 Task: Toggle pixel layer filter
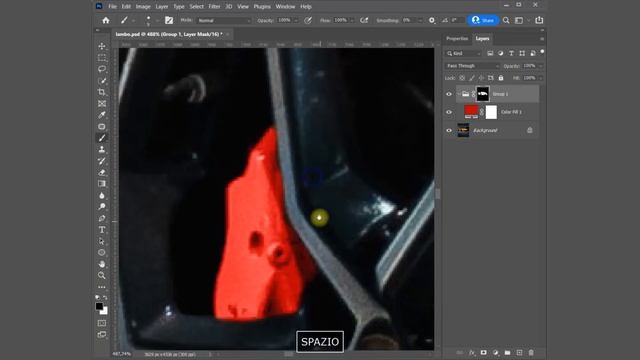[490, 53]
